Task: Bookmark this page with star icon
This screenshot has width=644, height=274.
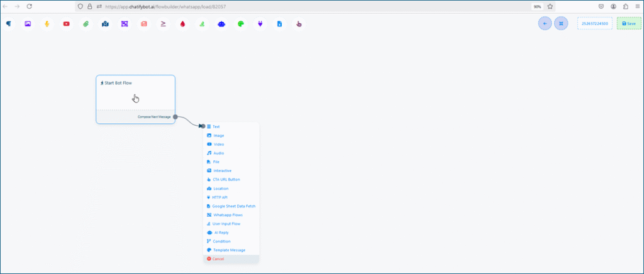Action: [x=550, y=6]
